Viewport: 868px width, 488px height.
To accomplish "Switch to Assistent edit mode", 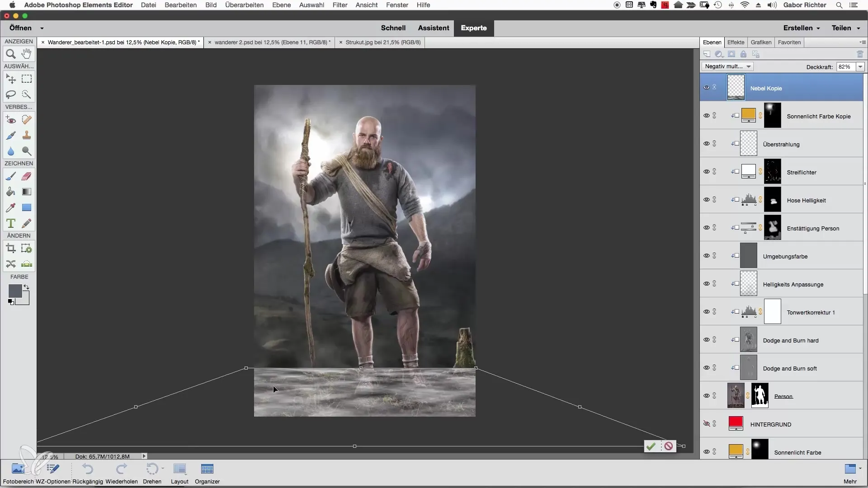I will 433,28.
